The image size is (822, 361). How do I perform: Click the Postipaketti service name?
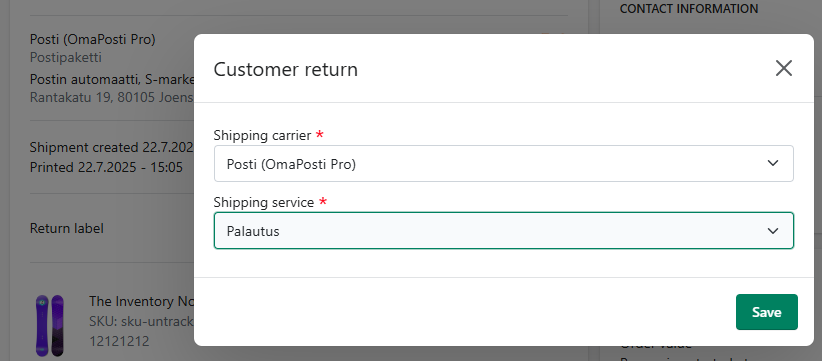66,57
